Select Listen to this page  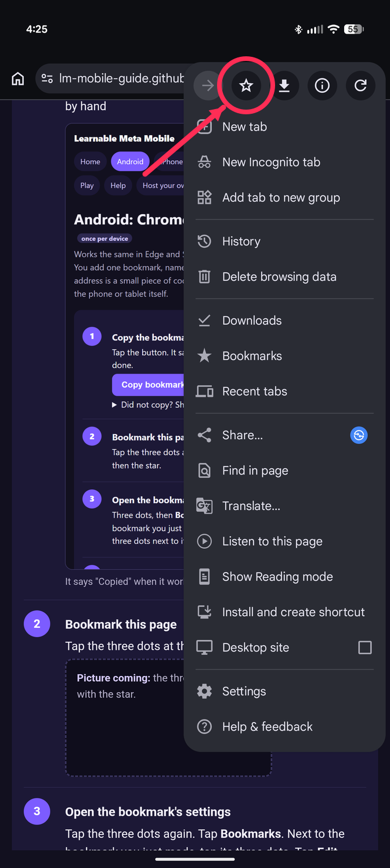tap(284, 541)
